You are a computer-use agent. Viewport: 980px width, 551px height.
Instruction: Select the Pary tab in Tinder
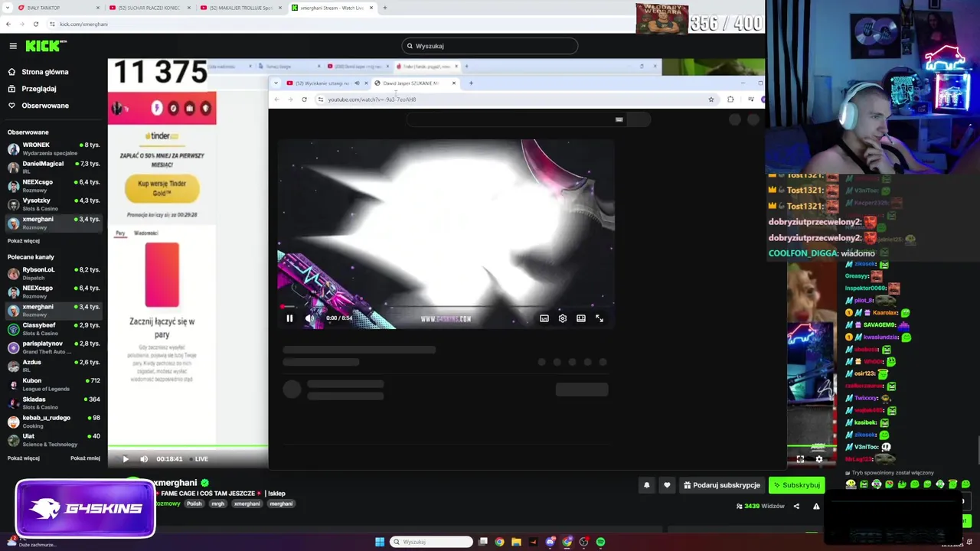tap(120, 233)
